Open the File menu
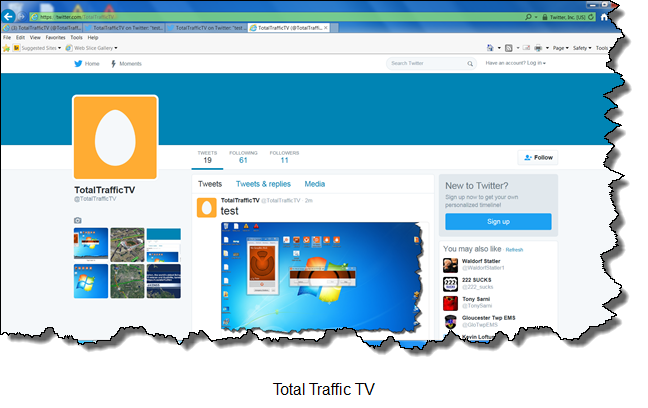This screenshot has width=648, height=408. point(7,38)
